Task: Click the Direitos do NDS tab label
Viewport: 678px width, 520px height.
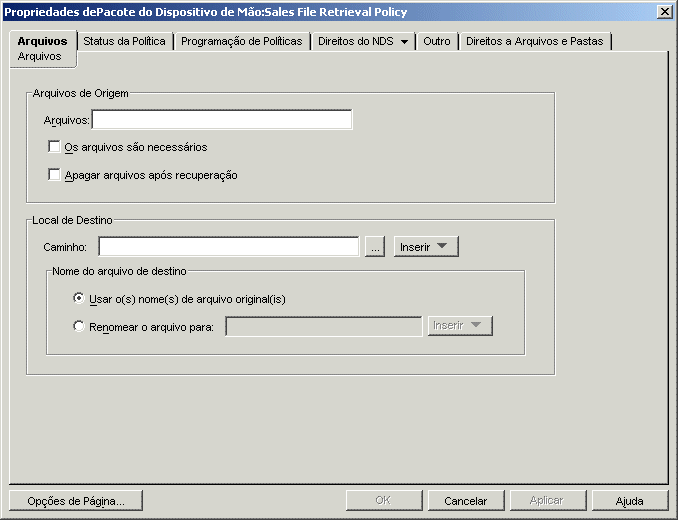Action: [355, 41]
